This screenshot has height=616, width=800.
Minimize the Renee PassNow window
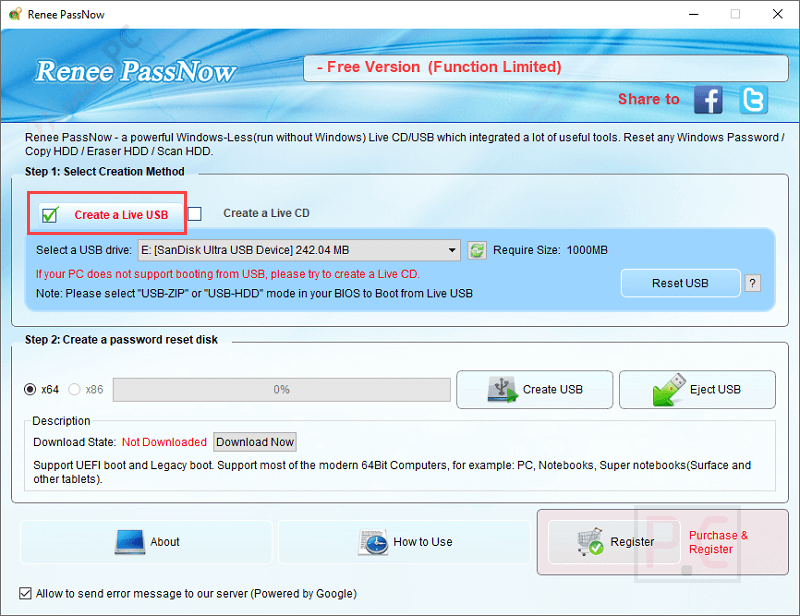693,14
